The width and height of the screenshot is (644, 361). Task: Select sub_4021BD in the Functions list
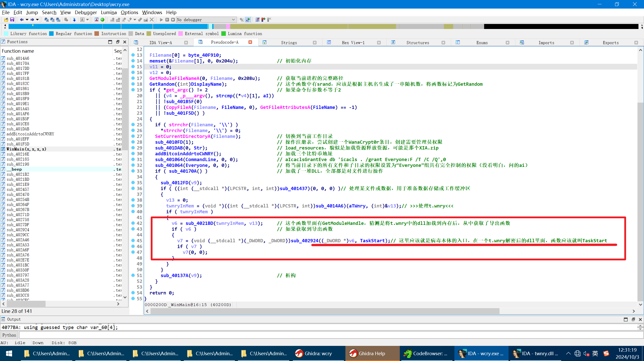tap(18, 179)
